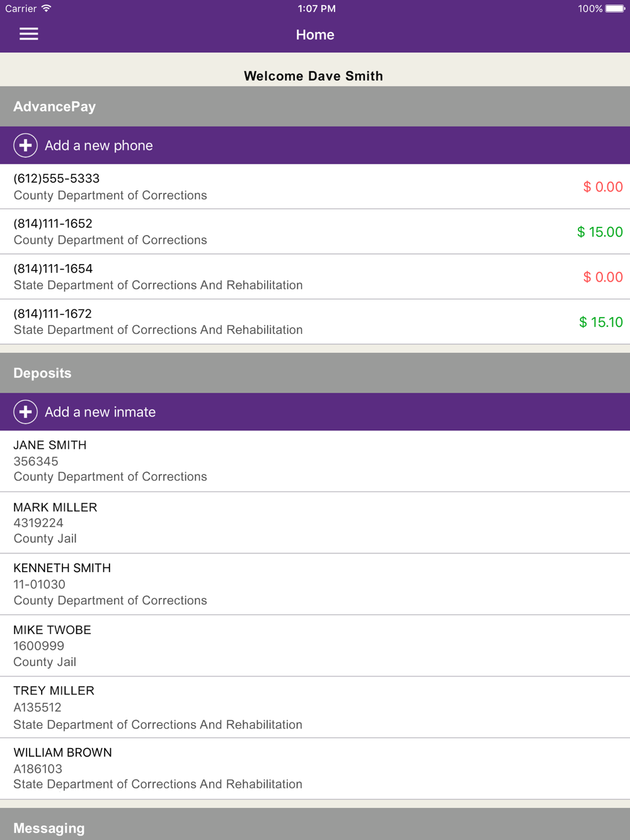Click the Add a new phone label
This screenshot has width=630, height=840.
(99, 146)
